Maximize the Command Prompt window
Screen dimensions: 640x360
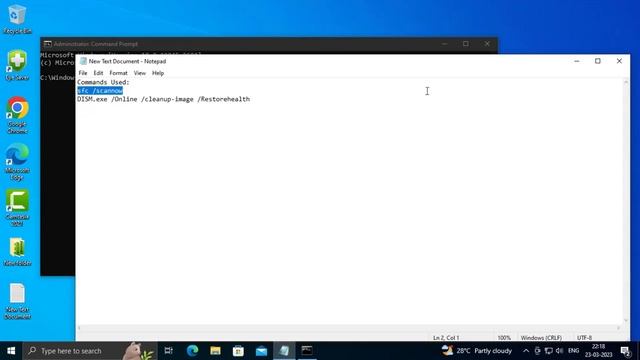[466, 44]
